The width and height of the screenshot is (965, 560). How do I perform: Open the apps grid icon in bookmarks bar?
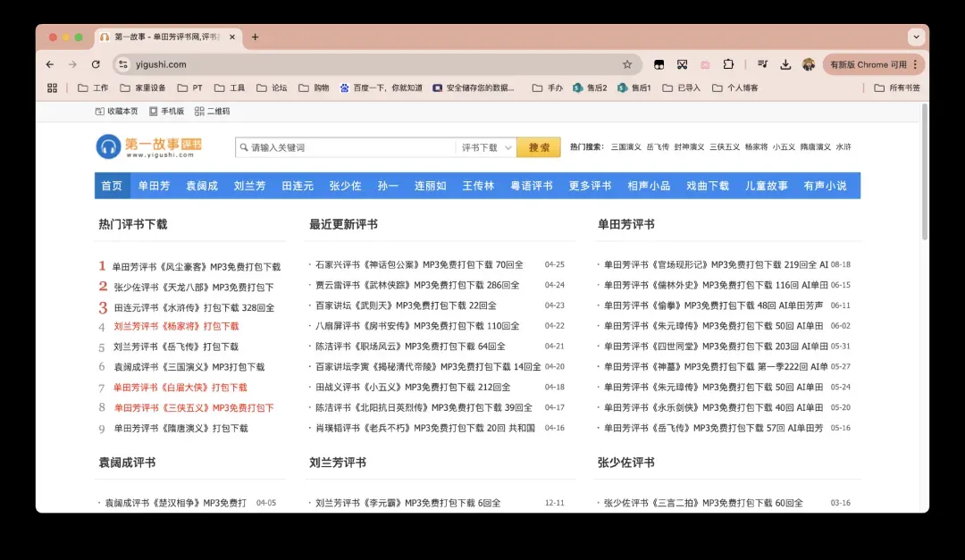52,88
